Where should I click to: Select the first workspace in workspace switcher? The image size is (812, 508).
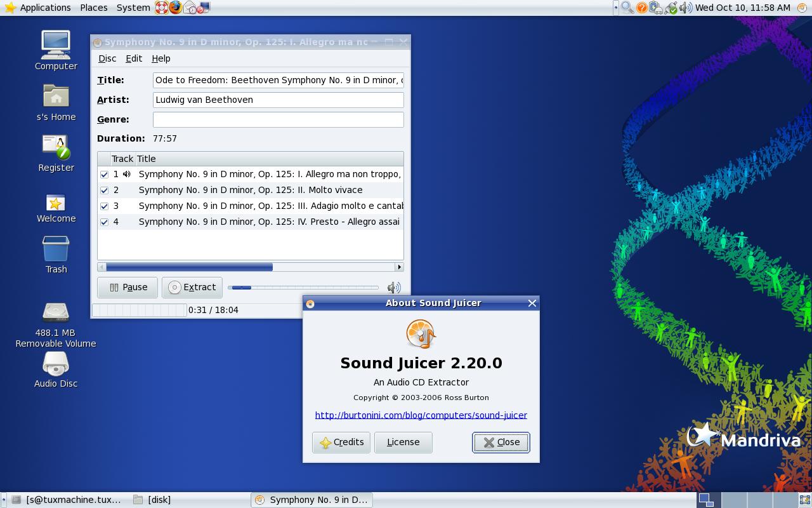tap(709, 500)
